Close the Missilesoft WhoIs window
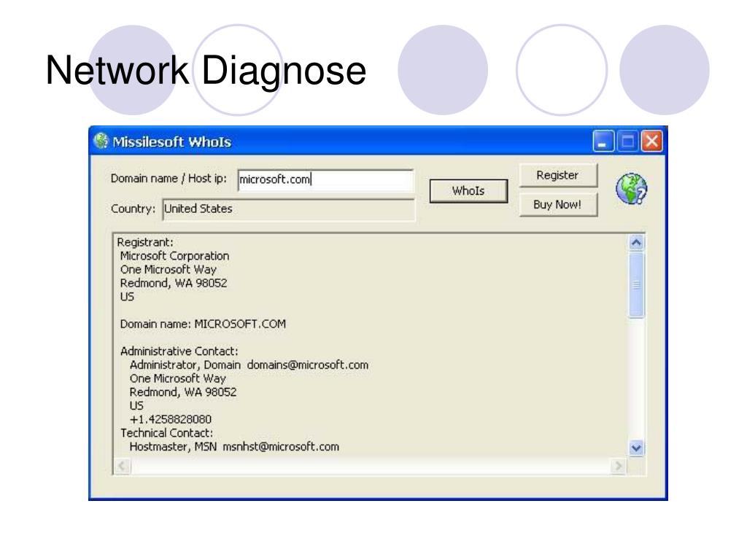747x560 pixels. tap(651, 141)
